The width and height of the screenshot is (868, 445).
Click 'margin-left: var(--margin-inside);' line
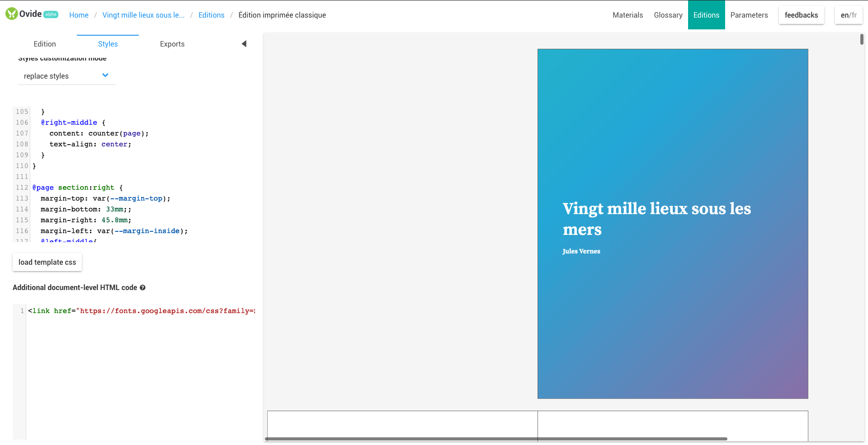(114, 231)
